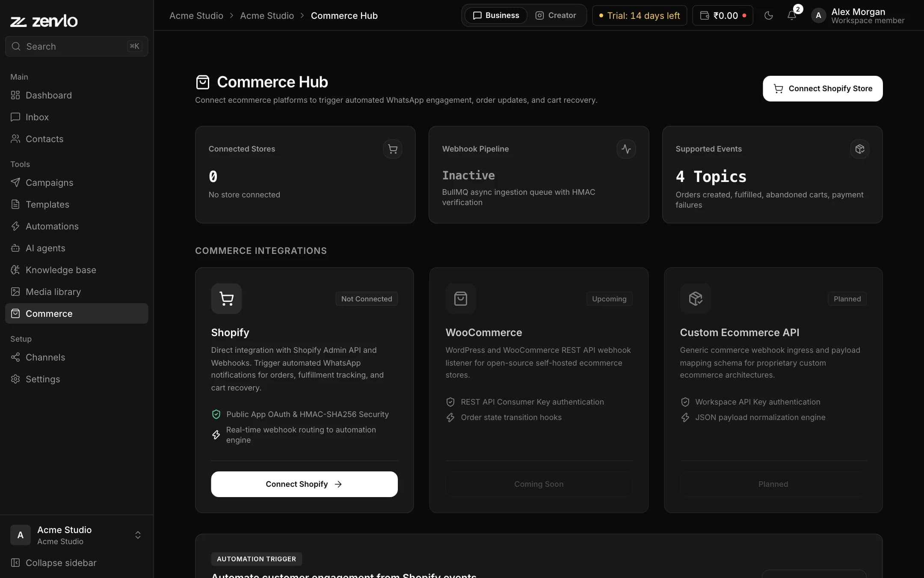This screenshot has height=578, width=924.
Task: Toggle dark mode moon icon
Action: click(769, 15)
